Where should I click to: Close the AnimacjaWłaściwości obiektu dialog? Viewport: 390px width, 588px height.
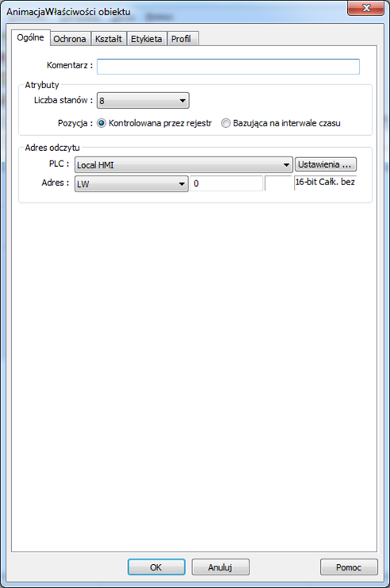point(365,8)
